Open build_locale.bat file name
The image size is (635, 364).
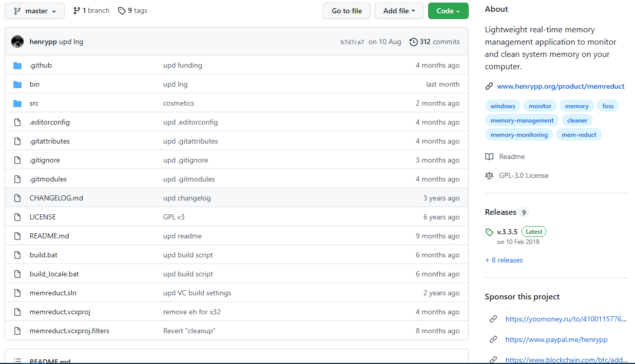[54, 274]
